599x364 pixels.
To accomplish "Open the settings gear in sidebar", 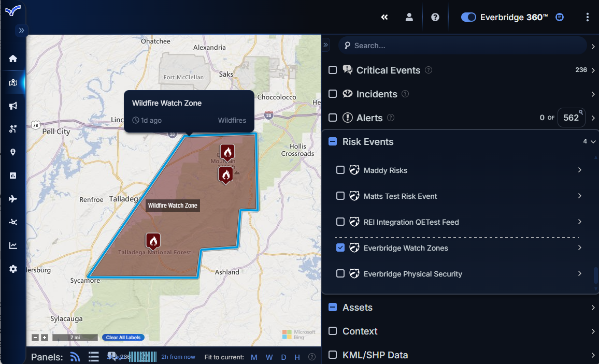I will [x=13, y=269].
